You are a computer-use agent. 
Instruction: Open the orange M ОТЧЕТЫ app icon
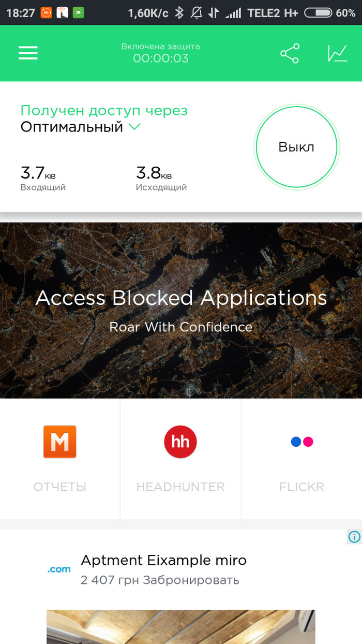[60, 442]
